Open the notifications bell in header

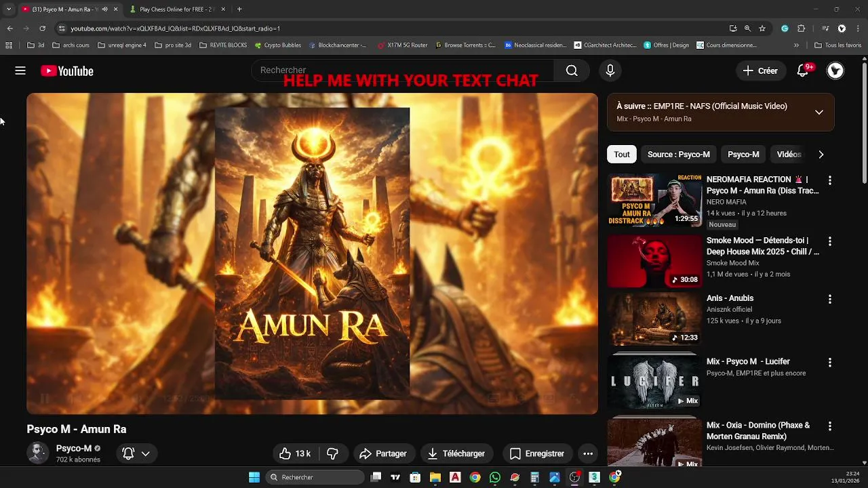[803, 70]
